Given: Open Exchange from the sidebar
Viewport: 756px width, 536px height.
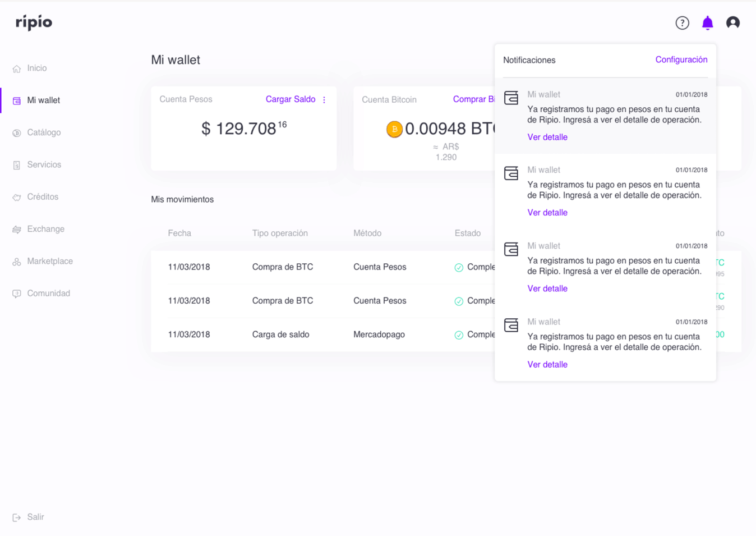Looking at the screenshot, I should coord(45,229).
